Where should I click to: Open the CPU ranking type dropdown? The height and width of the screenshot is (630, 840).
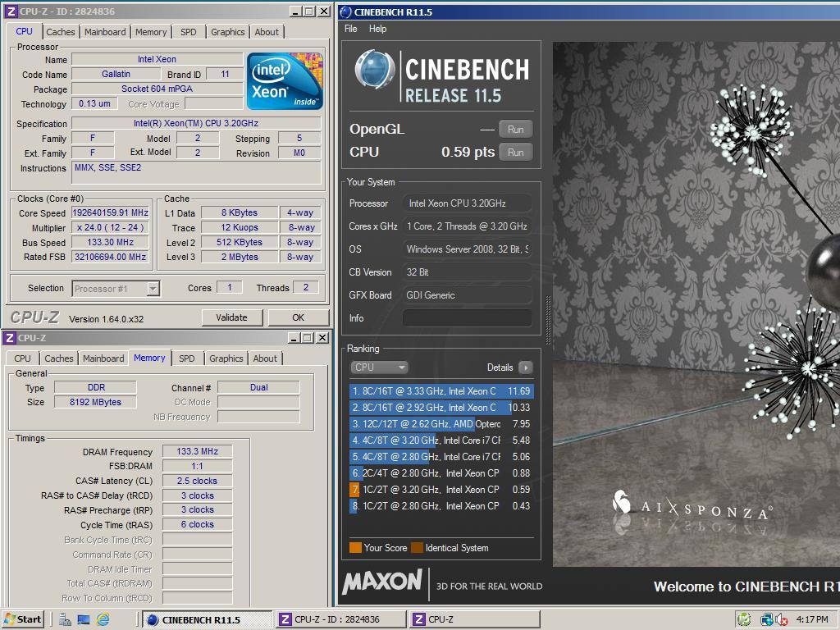coord(379,367)
